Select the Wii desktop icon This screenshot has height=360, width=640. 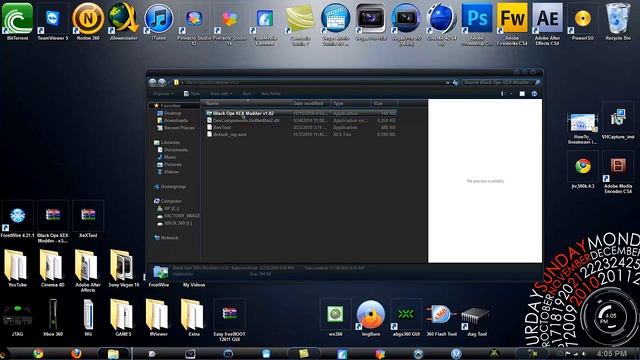(88, 318)
